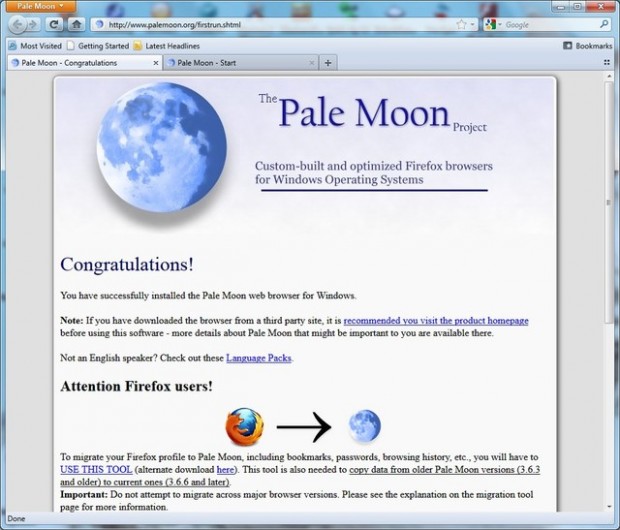This screenshot has height=530, width=620.
Task: Open the Getting Started bookmark
Action: click(98, 46)
